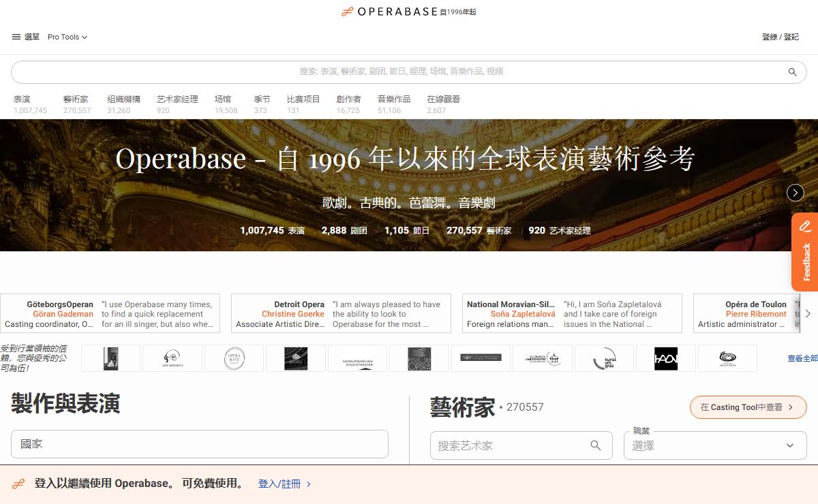Click the 查看全部 view-all link
This screenshot has height=504, width=818.
(802, 358)
